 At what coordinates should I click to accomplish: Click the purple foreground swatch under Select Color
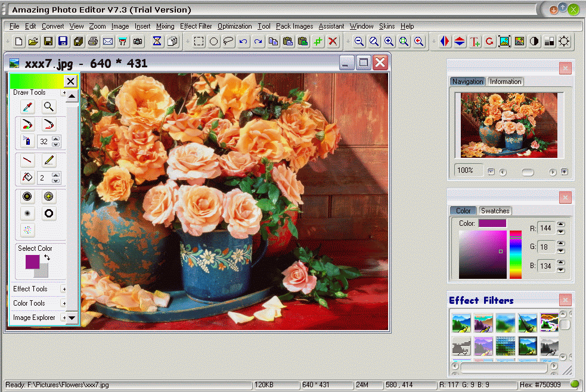coord(33,261)
